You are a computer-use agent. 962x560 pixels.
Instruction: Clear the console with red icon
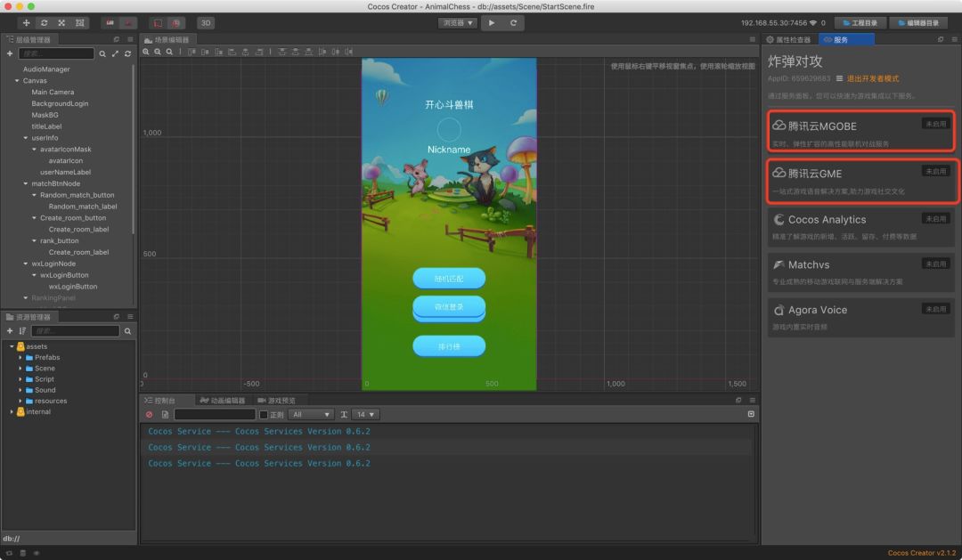pyautogui.click(x=149, y=415)
